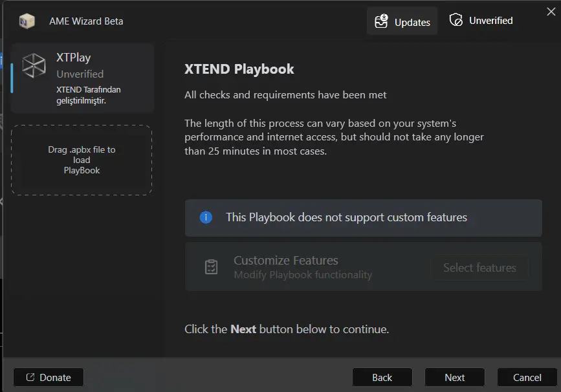Image resolution: width=561 pixels, height=392 pixels.
Task: Click the Select features button
Action: (479, 268)
